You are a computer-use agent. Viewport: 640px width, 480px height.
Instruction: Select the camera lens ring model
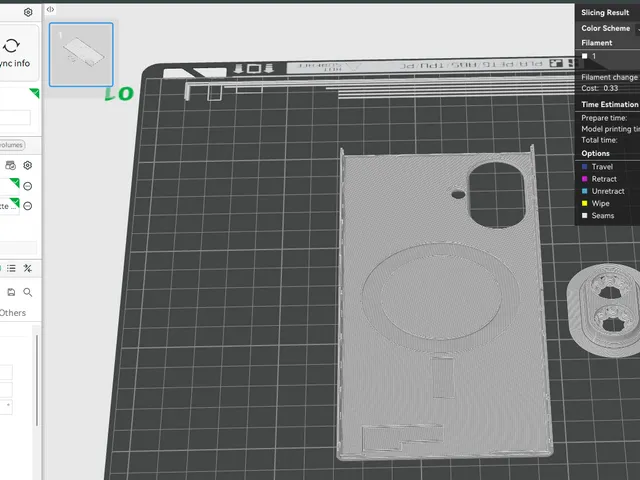[x=605, y=309]
